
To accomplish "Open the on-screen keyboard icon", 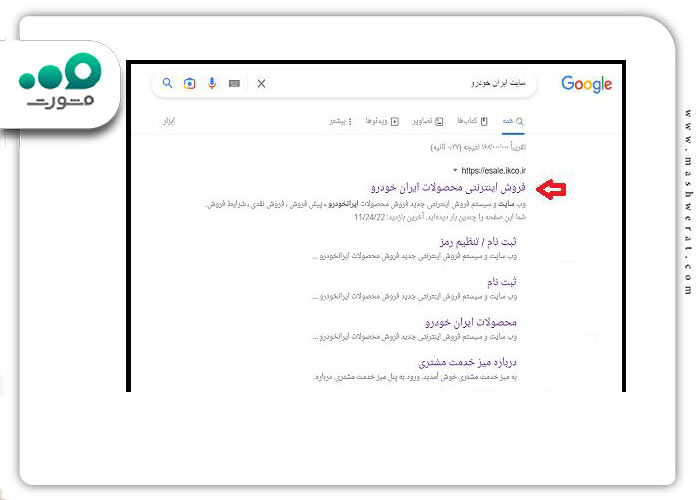I will point(234,83).
